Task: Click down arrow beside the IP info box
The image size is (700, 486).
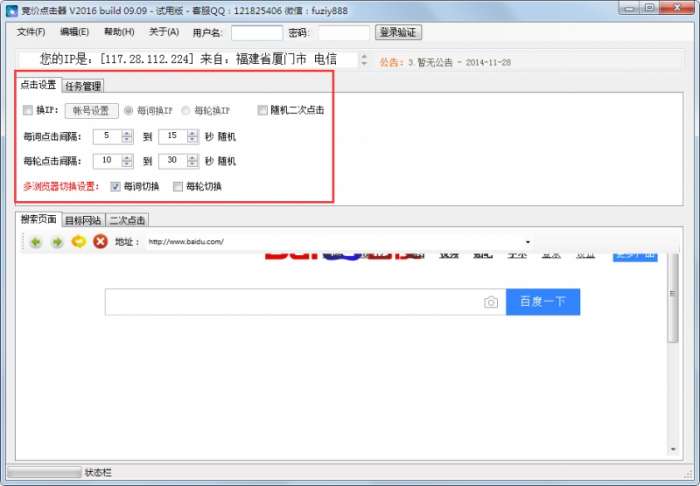Action: point(364,64)
